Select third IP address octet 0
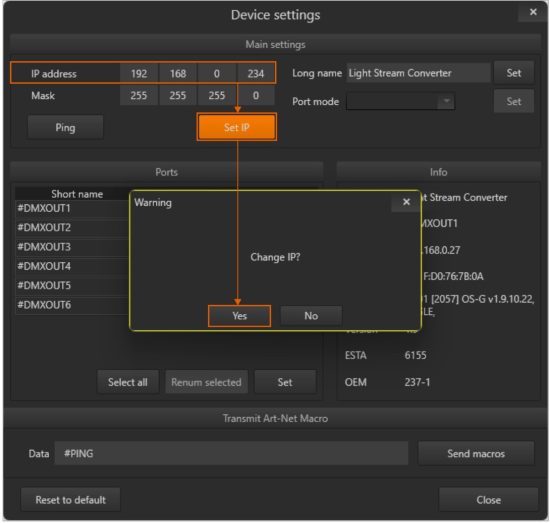Image resolution: width=550 pixels, height=523 pixels. [x=217, y=74]
